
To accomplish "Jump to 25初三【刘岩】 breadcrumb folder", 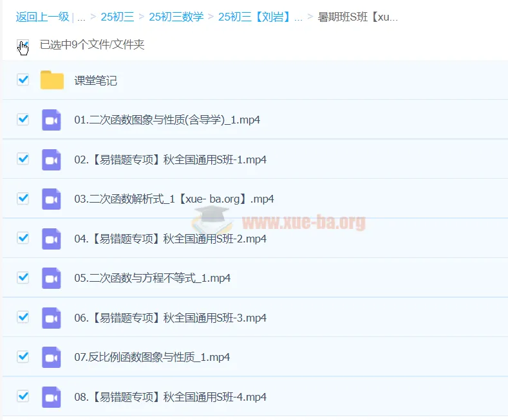I will coord(260,17).
